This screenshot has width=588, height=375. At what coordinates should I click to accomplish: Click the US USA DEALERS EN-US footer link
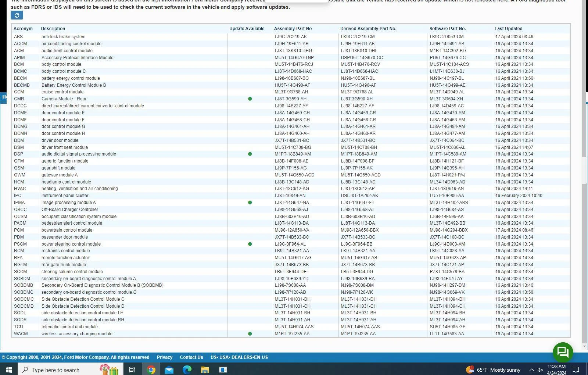pos(239,357)
